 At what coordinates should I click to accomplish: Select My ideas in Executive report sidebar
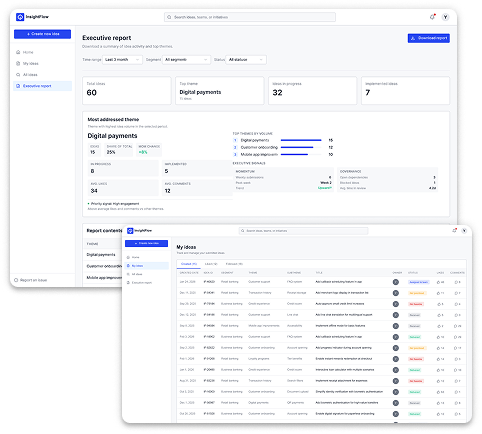(42, 63)
